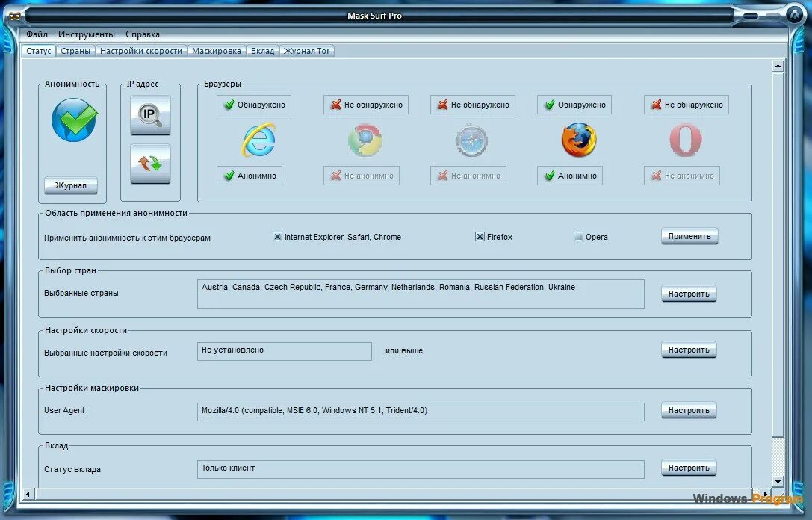812x520 pixels.
Task: Select the Opera browser icon
Action: pyautogui.click(x=686, y=140)
